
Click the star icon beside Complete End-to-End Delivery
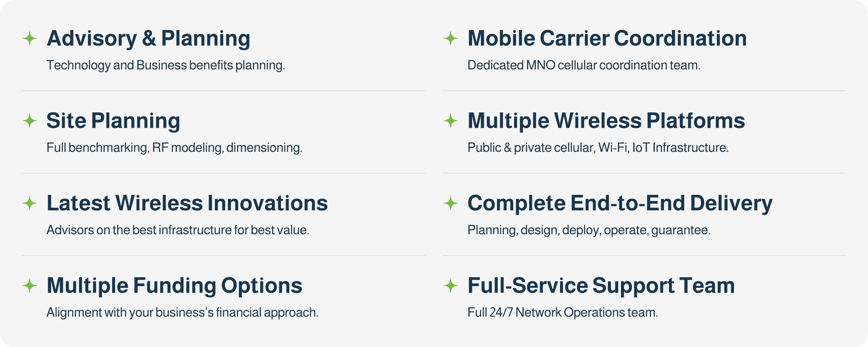[x=451, y=203]
